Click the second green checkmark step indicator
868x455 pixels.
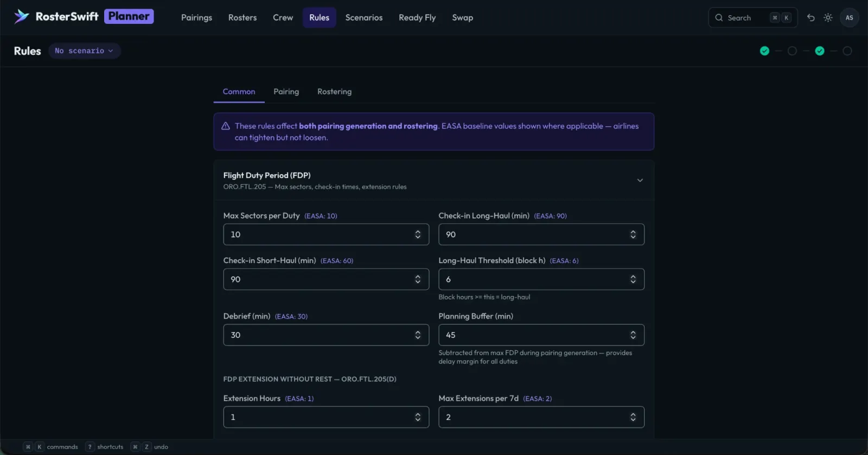(x=820, y=51)
